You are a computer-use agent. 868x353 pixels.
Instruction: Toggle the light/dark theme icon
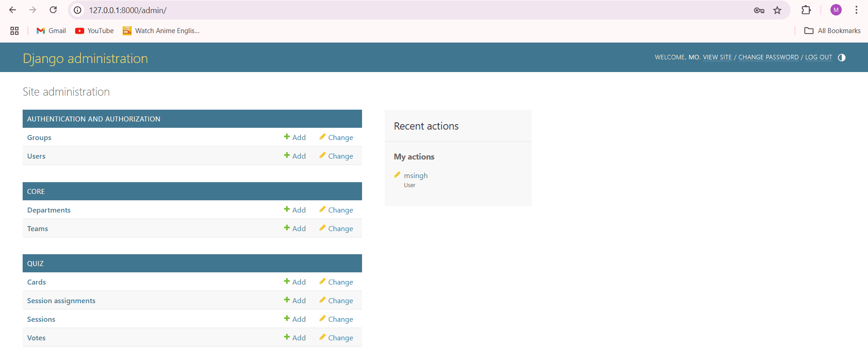tap(841, 58)
